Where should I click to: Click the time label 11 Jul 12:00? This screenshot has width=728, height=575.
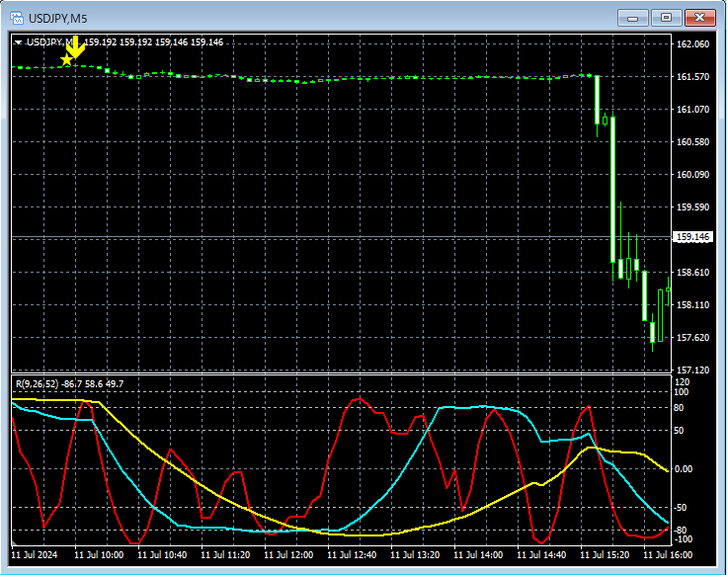(288, 555)
